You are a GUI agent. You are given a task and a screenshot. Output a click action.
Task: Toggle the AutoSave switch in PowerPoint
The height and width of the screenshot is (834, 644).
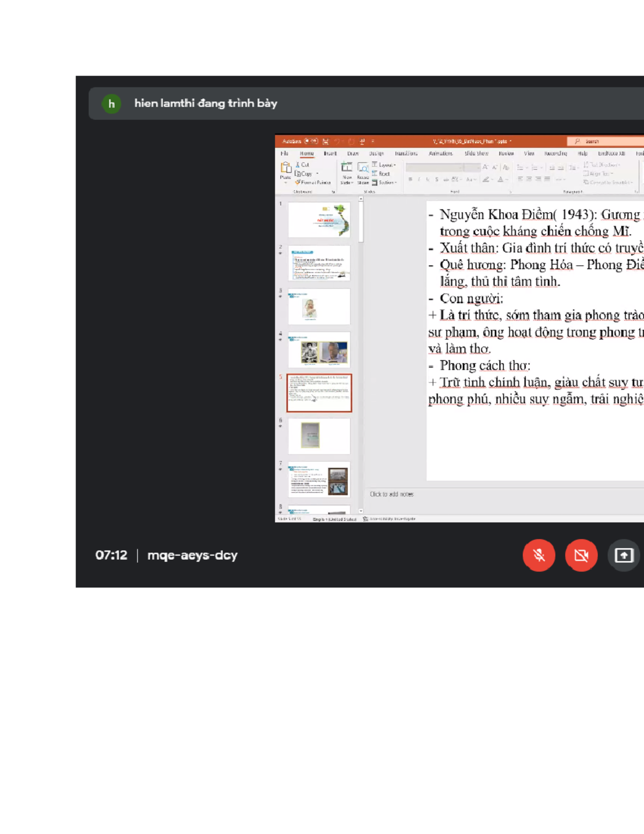pos(311,141)
